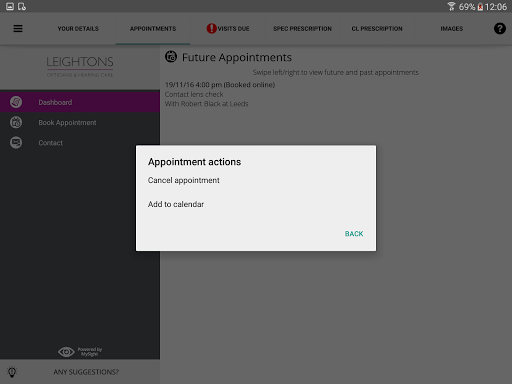
Task: Click With Robert Black at Leeds text
Action: [x=207, y=104]
